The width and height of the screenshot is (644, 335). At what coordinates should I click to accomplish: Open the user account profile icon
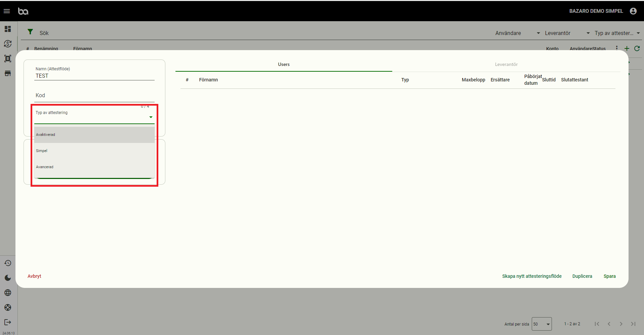click(x=633, y=11)
